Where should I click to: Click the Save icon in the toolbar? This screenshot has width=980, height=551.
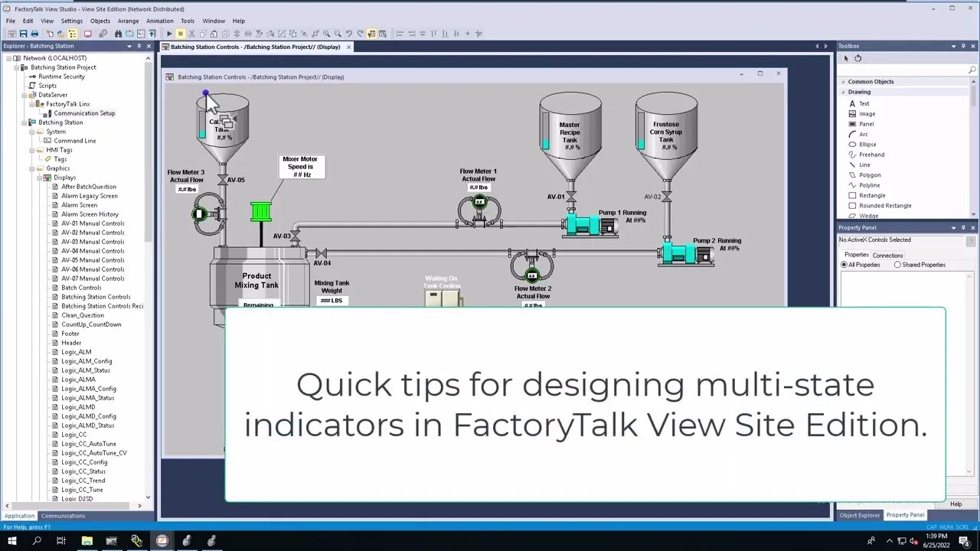pyautogui.click(x=24, y=34)
